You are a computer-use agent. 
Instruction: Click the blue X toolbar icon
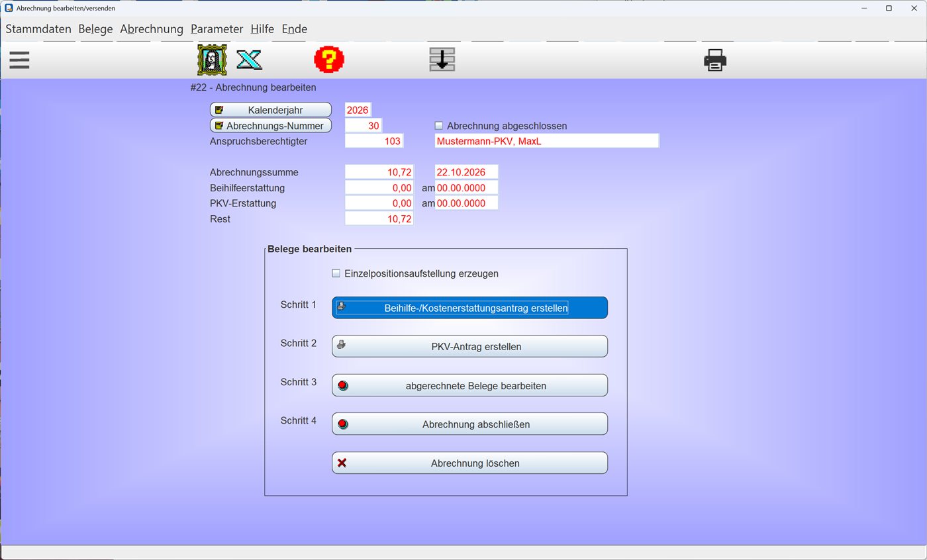tap(249, 60)
